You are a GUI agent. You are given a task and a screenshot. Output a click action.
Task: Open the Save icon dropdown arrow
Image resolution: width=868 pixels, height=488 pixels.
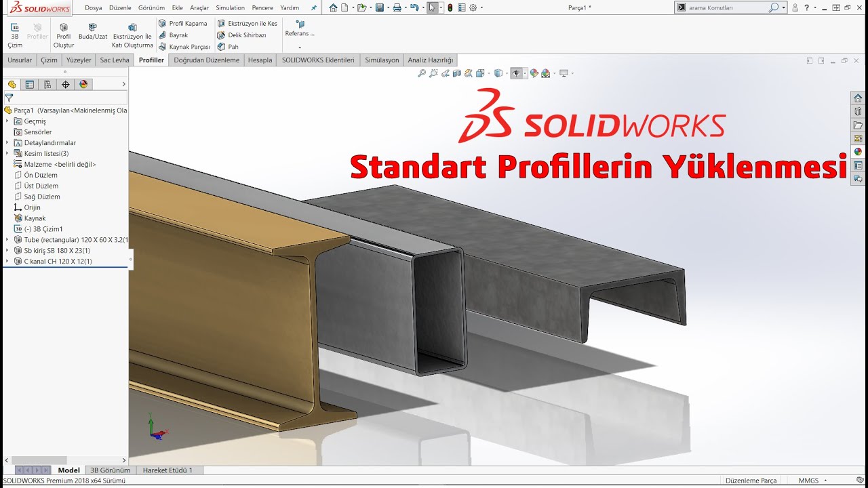(387, 8)
